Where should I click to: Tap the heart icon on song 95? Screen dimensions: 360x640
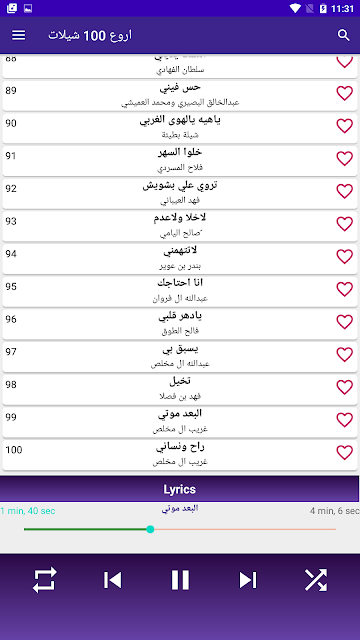(x=344, y=289)
